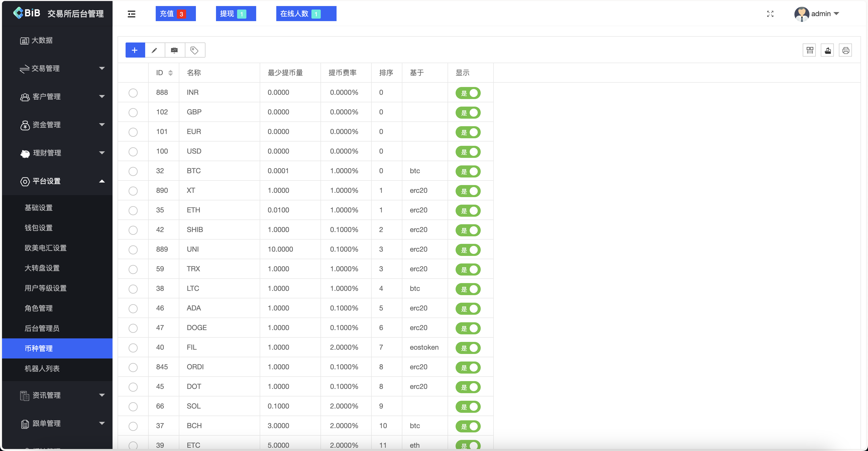Viewport: 868px width, 451px height.
Task: Click the 充值 button showing 3 notifications
Action: click(176, 14)
